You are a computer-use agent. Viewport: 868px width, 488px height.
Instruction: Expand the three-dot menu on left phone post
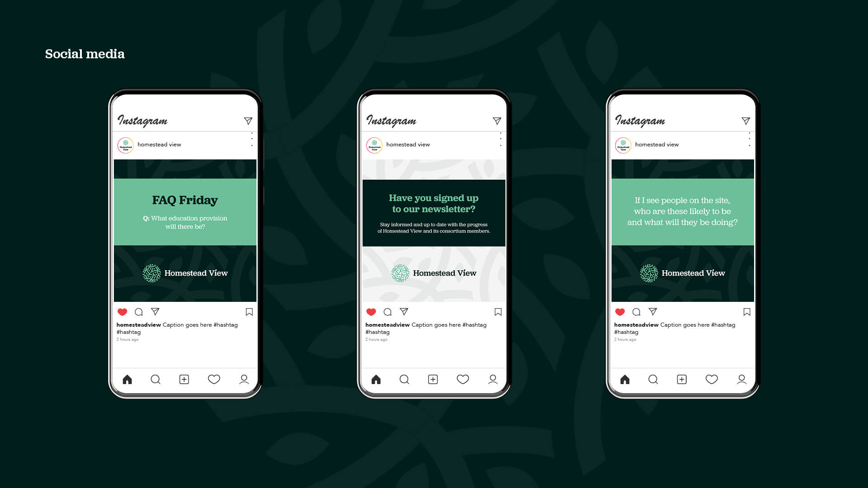click(x=251, y=144)
